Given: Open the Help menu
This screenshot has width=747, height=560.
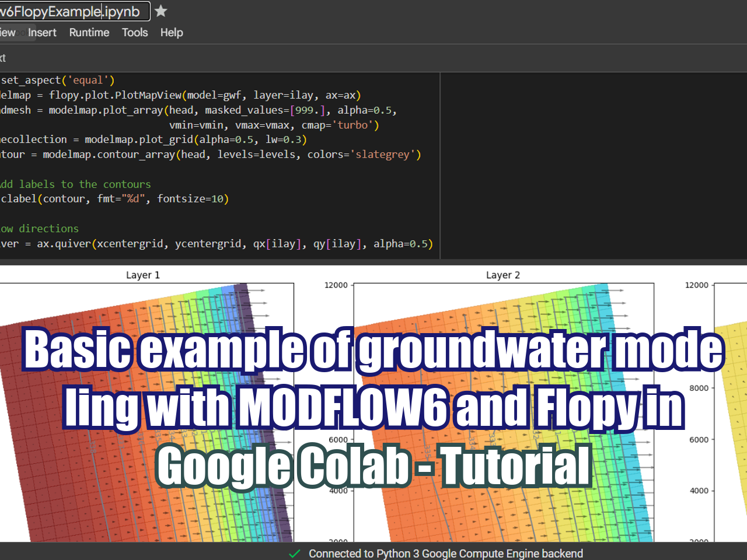Looking at the screenshot, I should pyautogui.click(x=172, y=33).
